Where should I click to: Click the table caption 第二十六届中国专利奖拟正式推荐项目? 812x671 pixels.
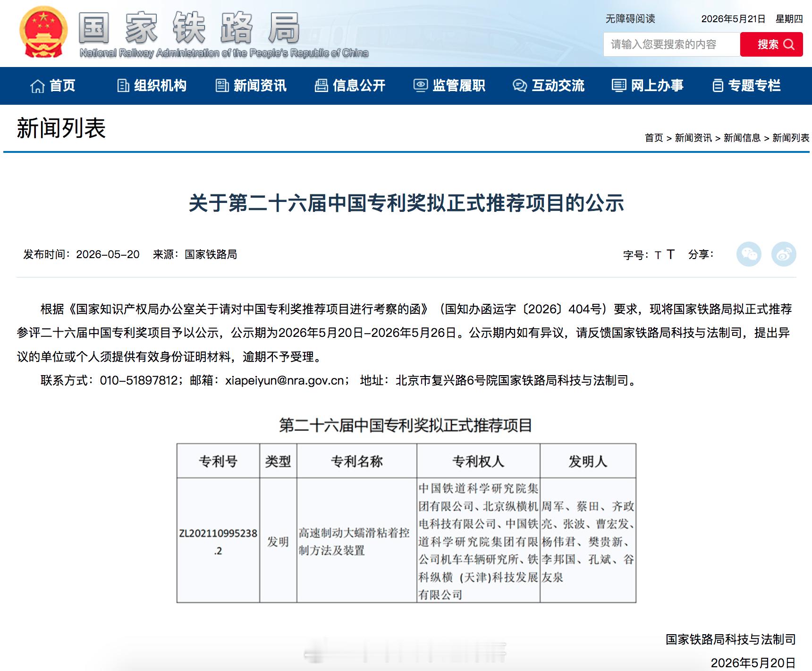click(406, 426)
